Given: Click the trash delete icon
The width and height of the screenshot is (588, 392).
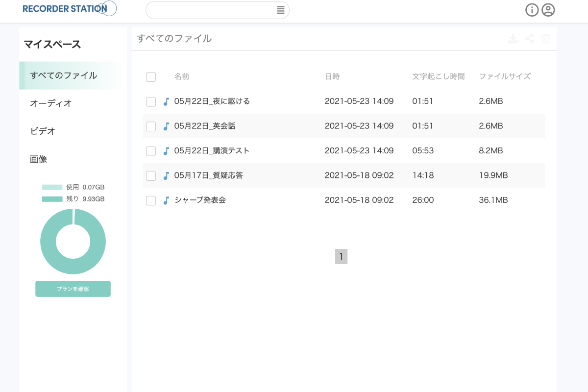Looking at the screenshot, I should 546,39.
